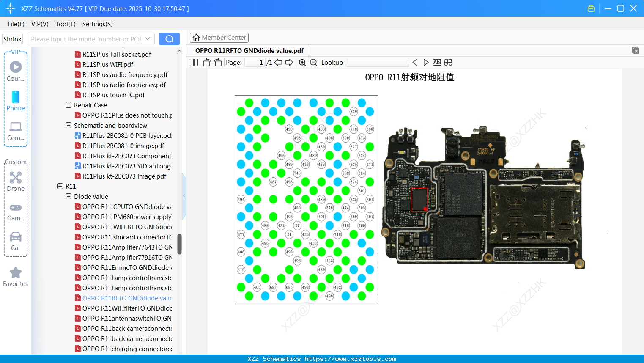The image size is (644, 363).
Task: Zoom out of the PDF page
Action: point(313,62)
